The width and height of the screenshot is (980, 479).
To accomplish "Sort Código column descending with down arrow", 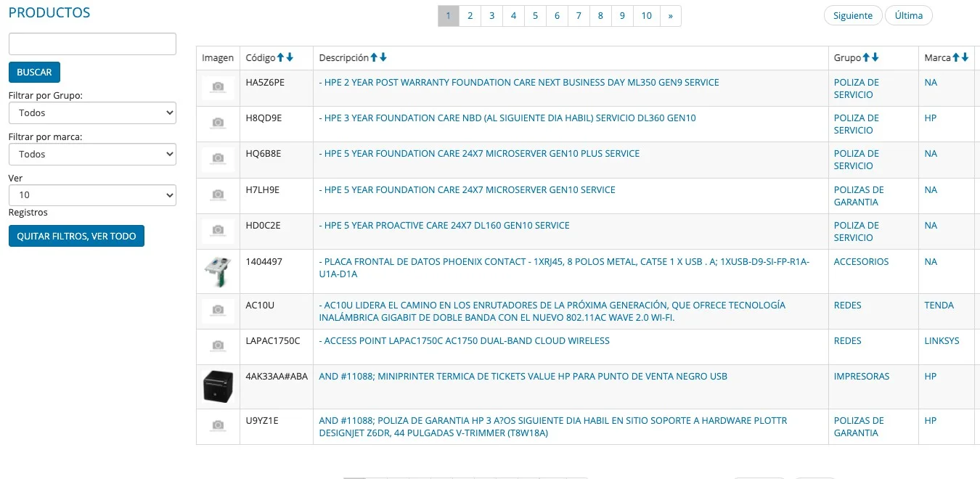I will click(290, 58).
